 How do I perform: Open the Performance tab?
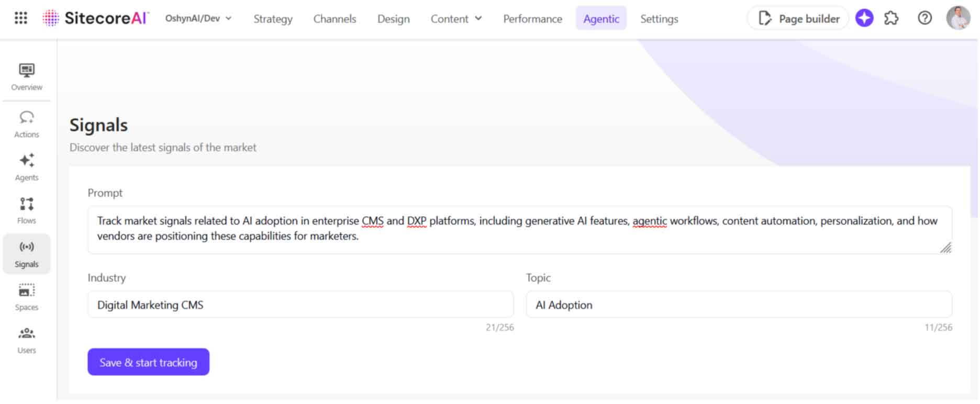click(x=532, y=19)
